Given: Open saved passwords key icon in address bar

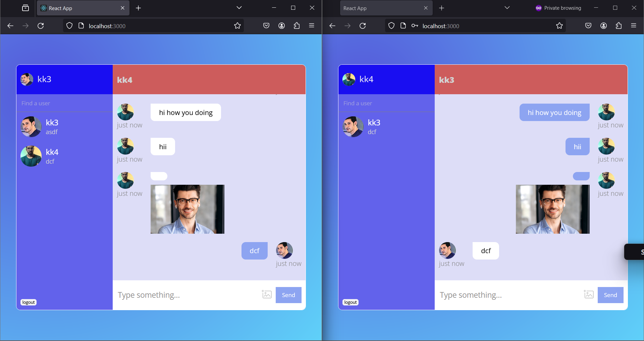Looking at the screenshot, I should (x=415, y=26).
